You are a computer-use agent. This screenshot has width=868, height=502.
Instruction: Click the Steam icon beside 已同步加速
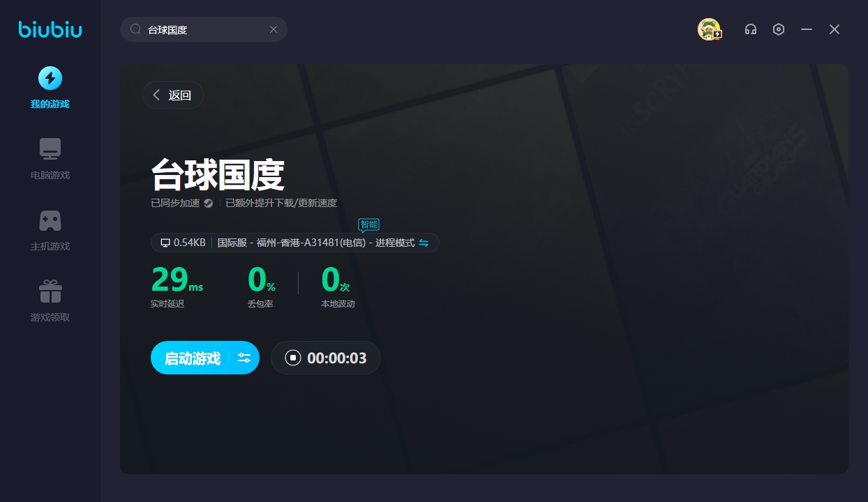208,204
